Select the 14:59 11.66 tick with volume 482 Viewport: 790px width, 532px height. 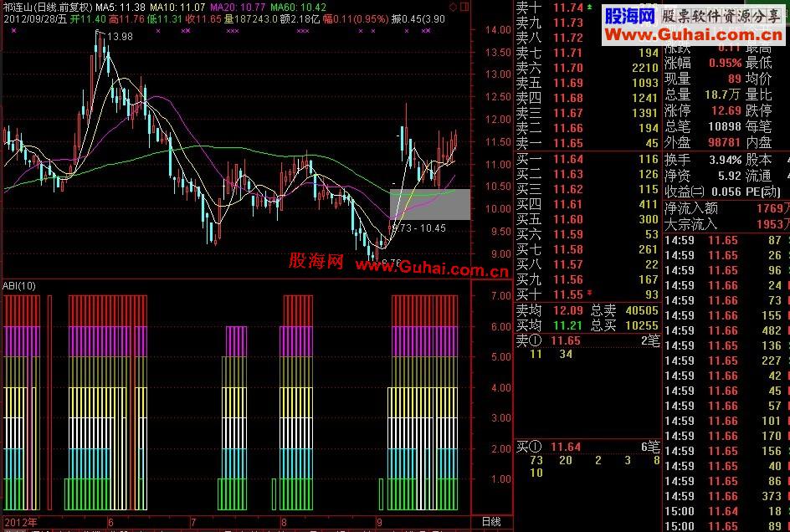[726, 331]
